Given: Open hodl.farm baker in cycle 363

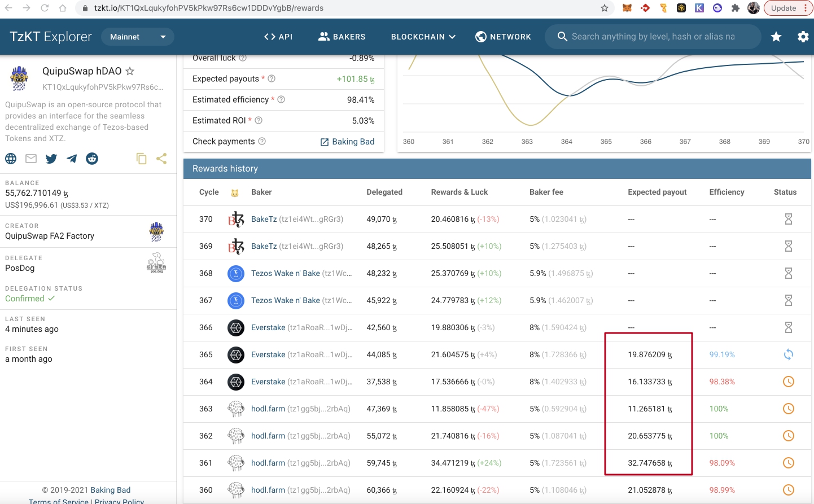Looking at the screenshot, I should coord(268,409).
